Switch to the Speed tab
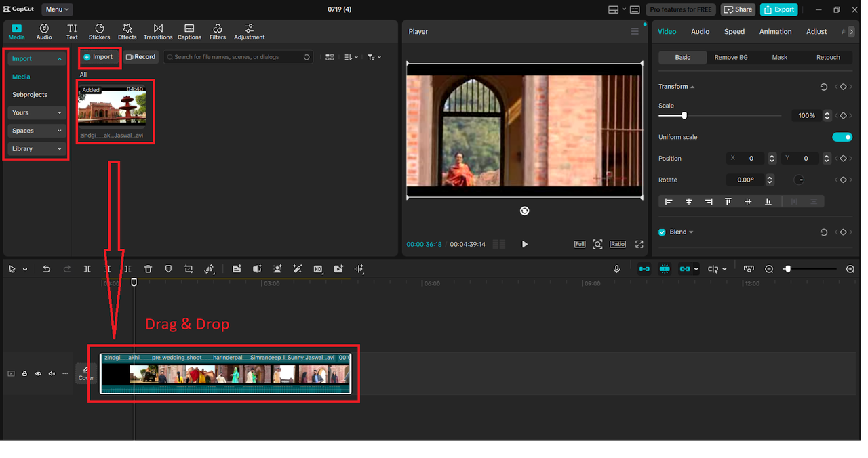Viewport: 868px width, 458px height. (734, 31)
